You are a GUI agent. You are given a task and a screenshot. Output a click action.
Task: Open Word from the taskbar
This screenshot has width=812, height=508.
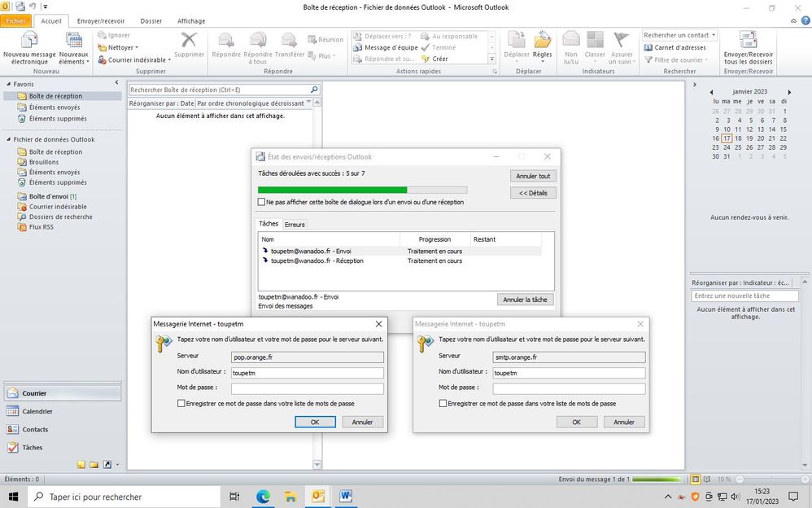tap(346, 497)
